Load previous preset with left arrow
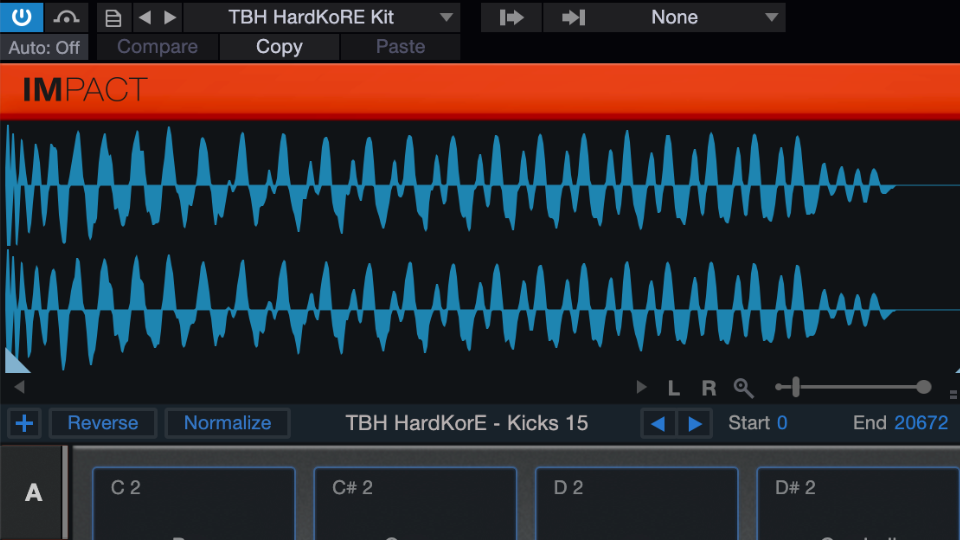This screenshot has height=540, width=960. 144,18
